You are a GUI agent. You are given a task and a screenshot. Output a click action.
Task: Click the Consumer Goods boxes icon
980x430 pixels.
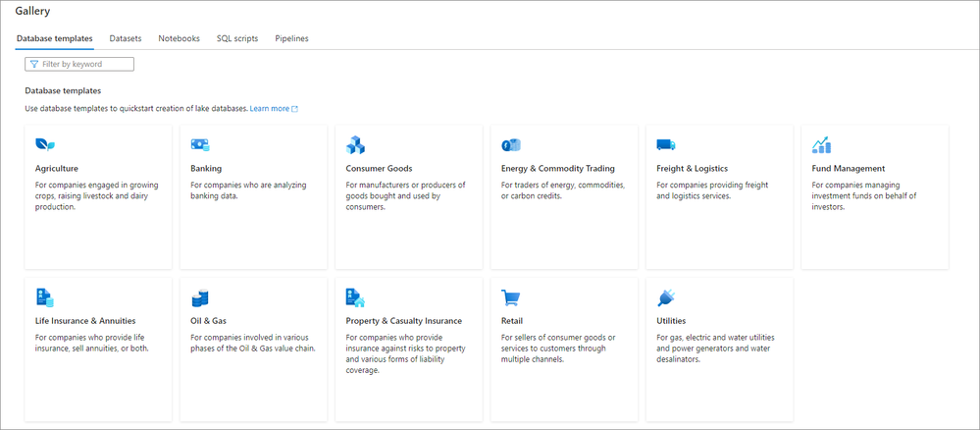tap(355, 145)
